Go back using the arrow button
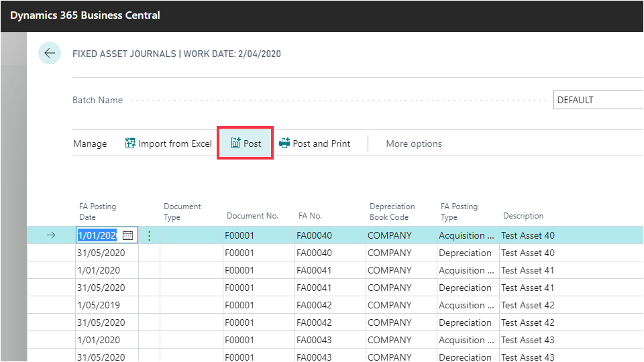This screenshot has height=362, width=644. click(x=50, y=53)
